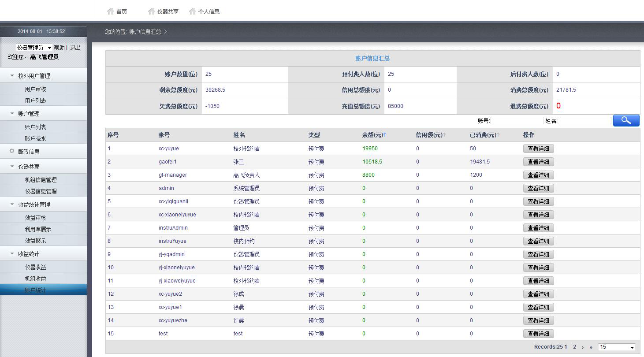Click the house icon beside 个人信息

[192, 11]
